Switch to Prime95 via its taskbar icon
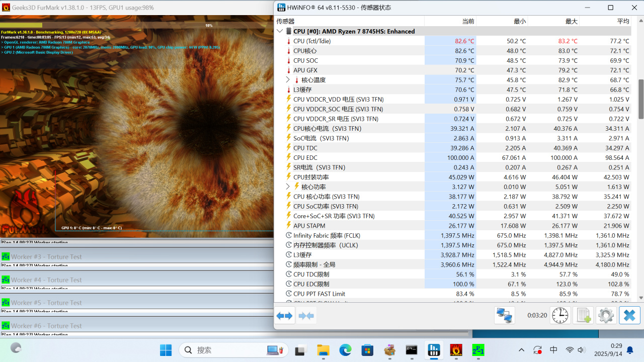The image size is (644, 362). pyautogui.click(x=478, y=350)
